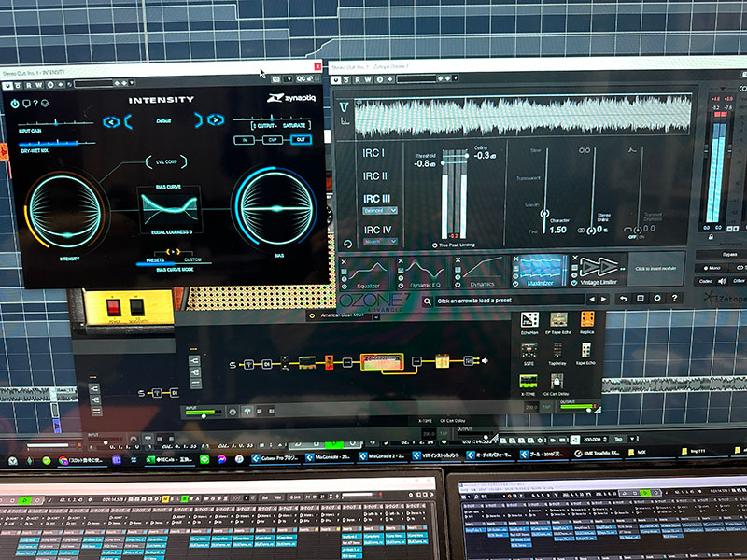Open the IRC III Balanced style dropdown
Image resolution: width=747 pixels, height=560 pixels.
(380, 211)
